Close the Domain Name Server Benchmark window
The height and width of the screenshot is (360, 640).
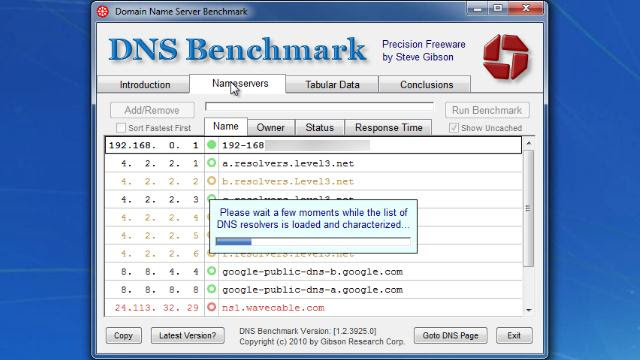527,8
